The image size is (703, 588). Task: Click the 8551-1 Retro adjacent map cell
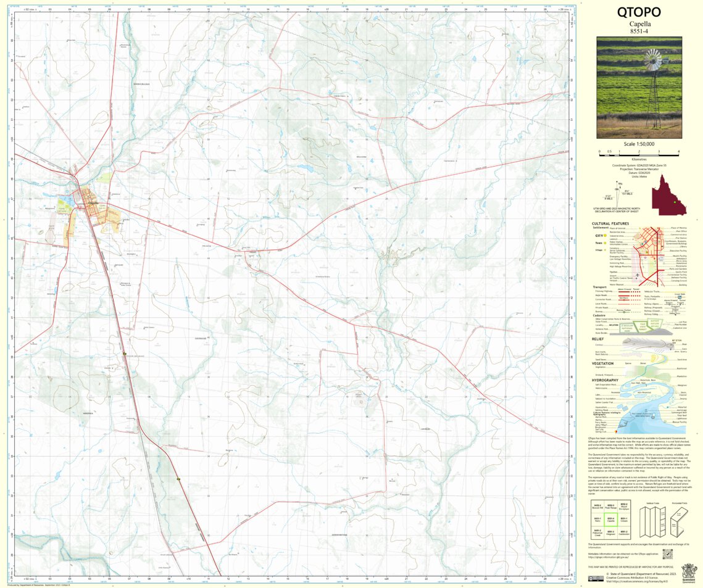[598, 520]
